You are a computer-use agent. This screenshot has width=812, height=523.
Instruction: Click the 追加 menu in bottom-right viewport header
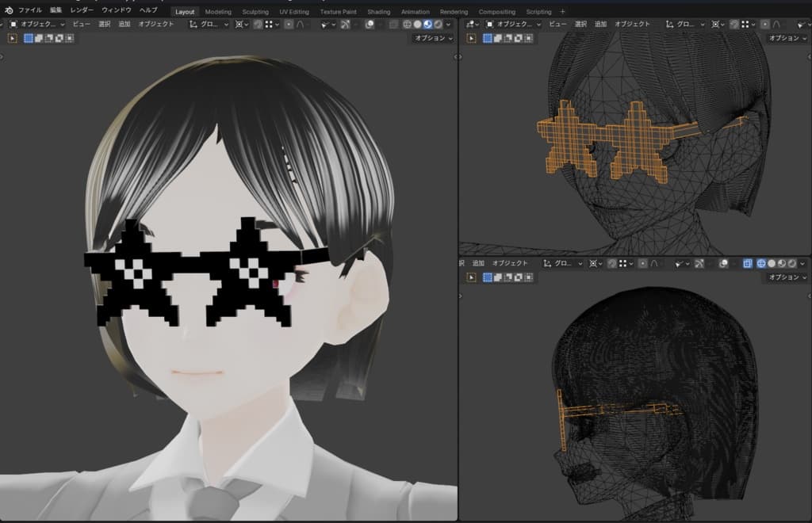[478, 263]
